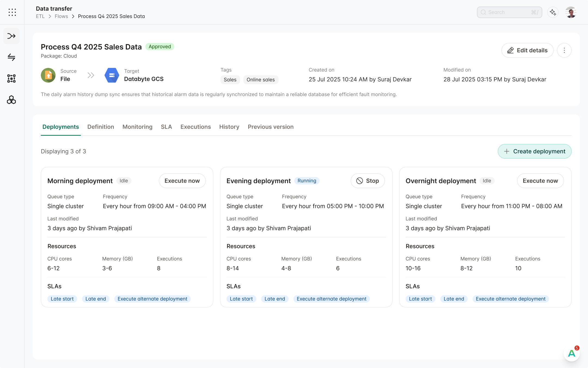The image size is (588, 368).
Task: Click the File source orange icon
Action: [x=48, y=75]
